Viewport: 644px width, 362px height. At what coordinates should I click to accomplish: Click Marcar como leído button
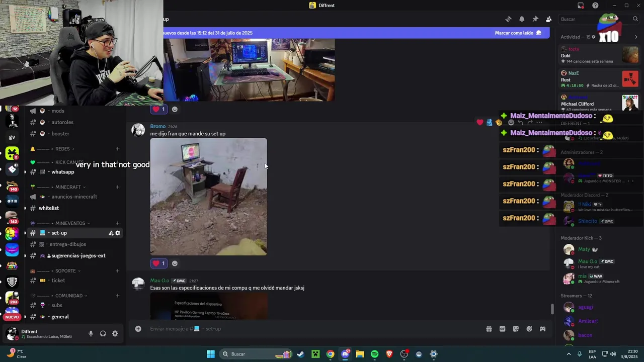coord(518,33)
